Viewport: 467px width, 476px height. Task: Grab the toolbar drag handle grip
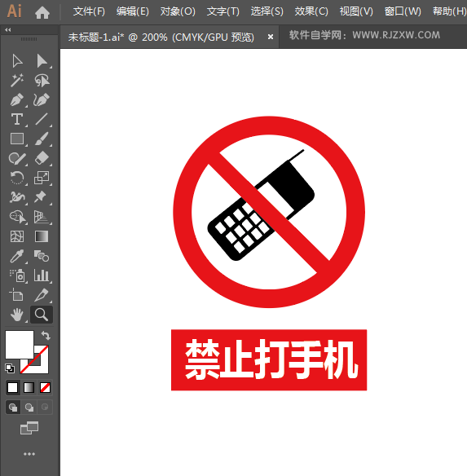[29, 39]
